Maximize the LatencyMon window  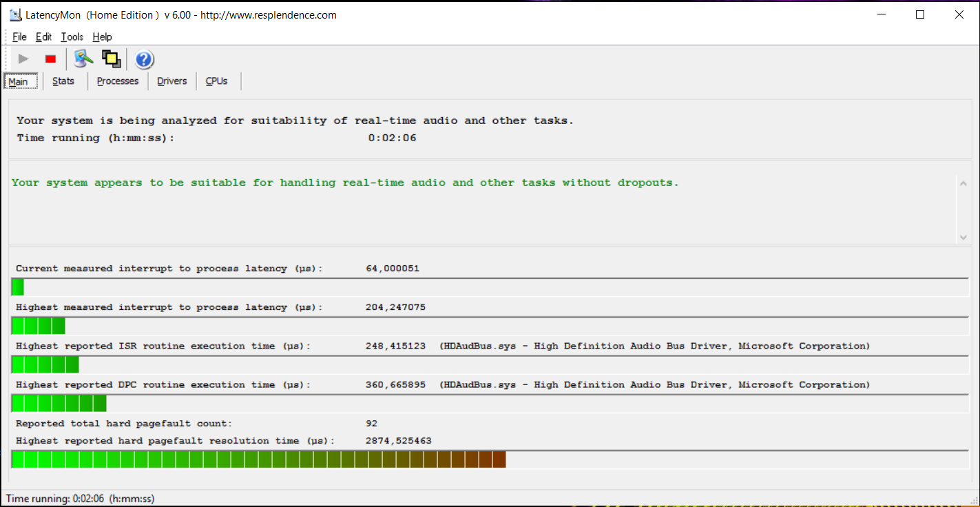click(x=920, y=14)
